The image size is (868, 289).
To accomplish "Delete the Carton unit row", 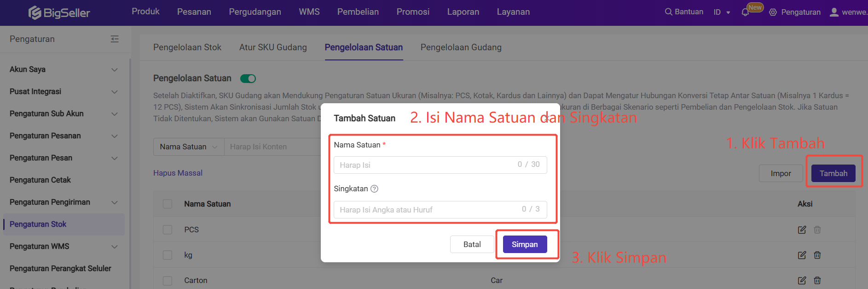I will click(x=817, y=280).
